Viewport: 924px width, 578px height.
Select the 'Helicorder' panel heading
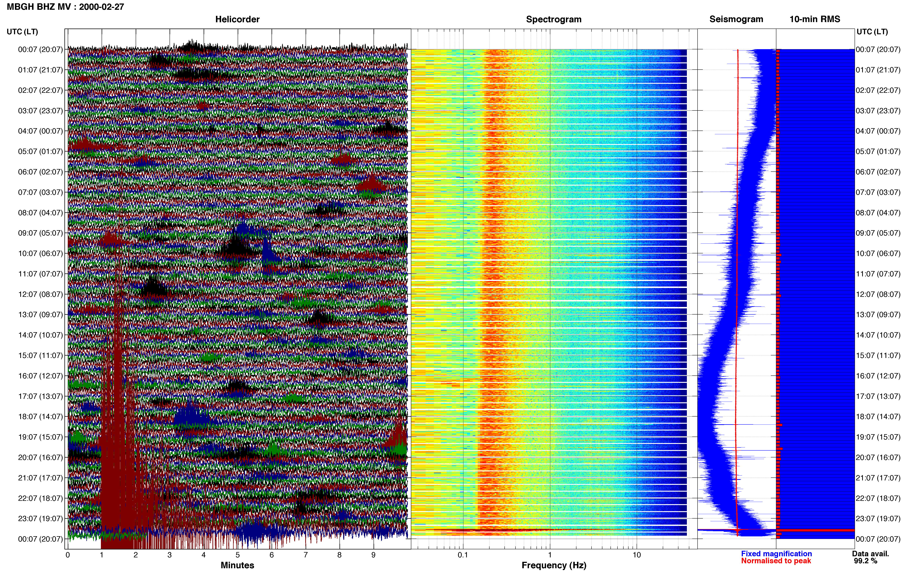pos(237,19)
